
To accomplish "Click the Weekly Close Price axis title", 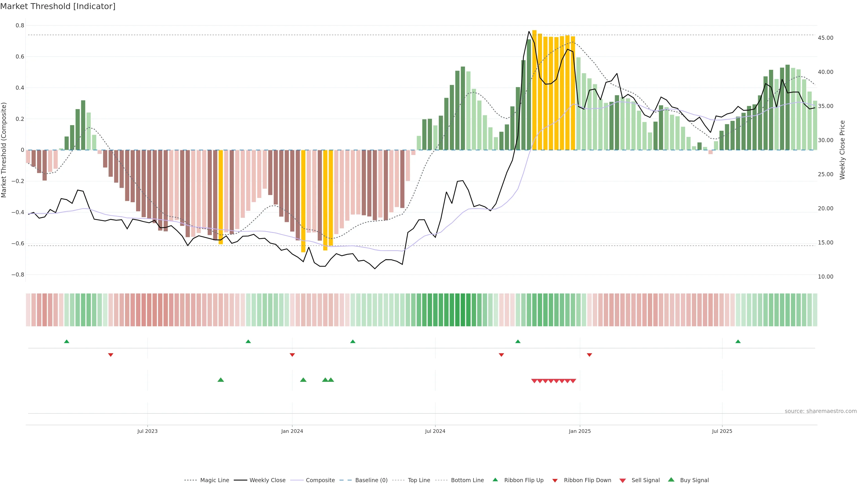I will click(842, 150).
